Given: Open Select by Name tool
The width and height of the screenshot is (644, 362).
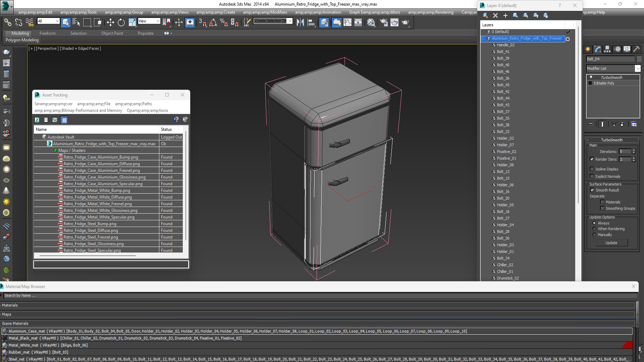Looking at the screenshot, I should (x=76, y=22).
